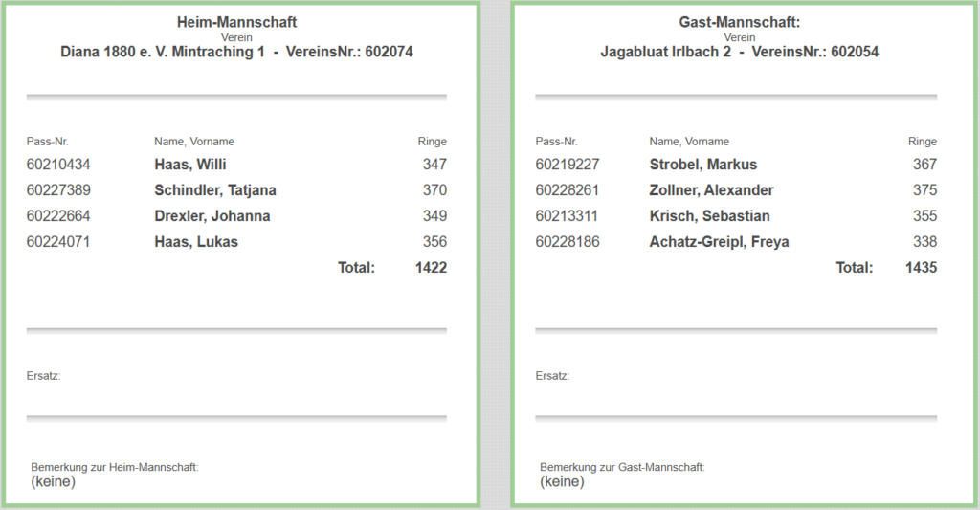
Task: Select player name Haas, Willi
Action: [190, 165]
